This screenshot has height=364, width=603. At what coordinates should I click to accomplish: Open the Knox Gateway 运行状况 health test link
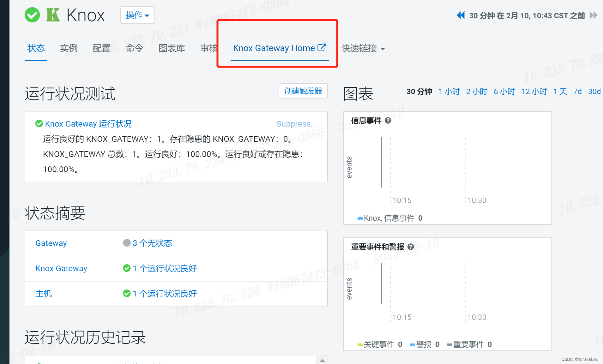click(x=88, y=124)
